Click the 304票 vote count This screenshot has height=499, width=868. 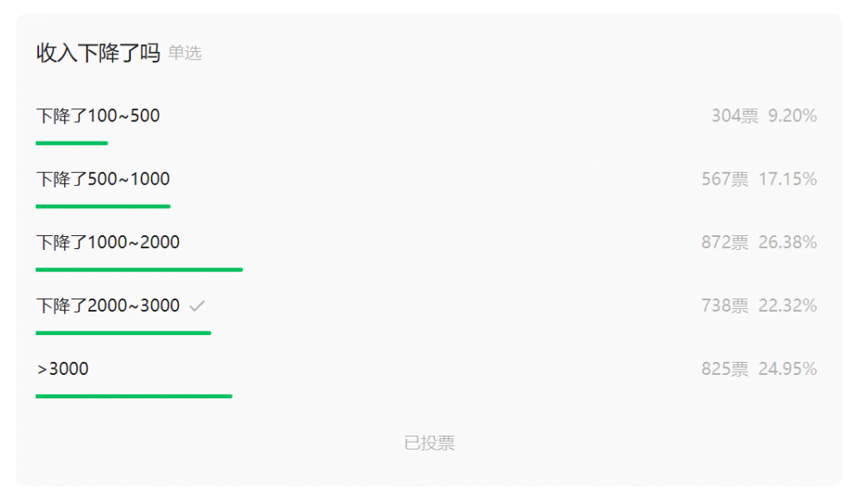pos(734,115)
